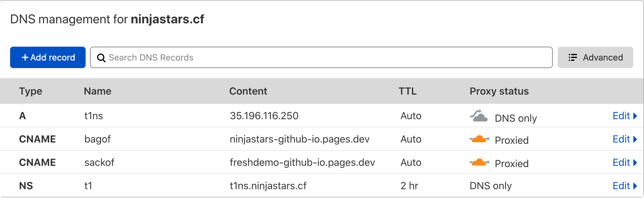Expand the bagof record edit arrow
The image size is (644, 198).
coord(635,139)
